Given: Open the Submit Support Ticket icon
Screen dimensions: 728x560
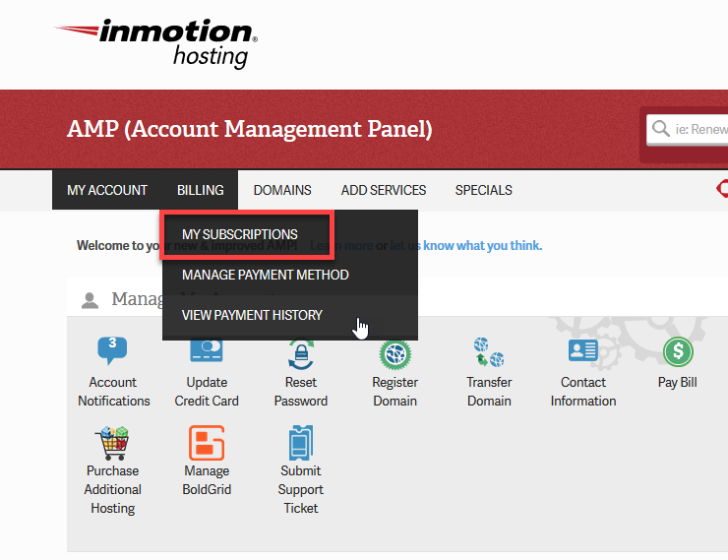Looking at the screenshot, I should [301, 443].
